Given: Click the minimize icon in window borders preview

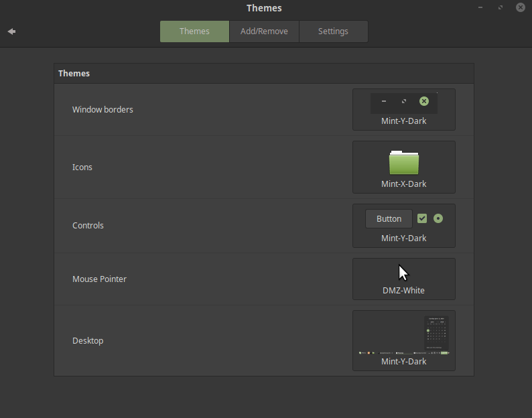Looking at the screenshot, I should [x=384, y=101].
